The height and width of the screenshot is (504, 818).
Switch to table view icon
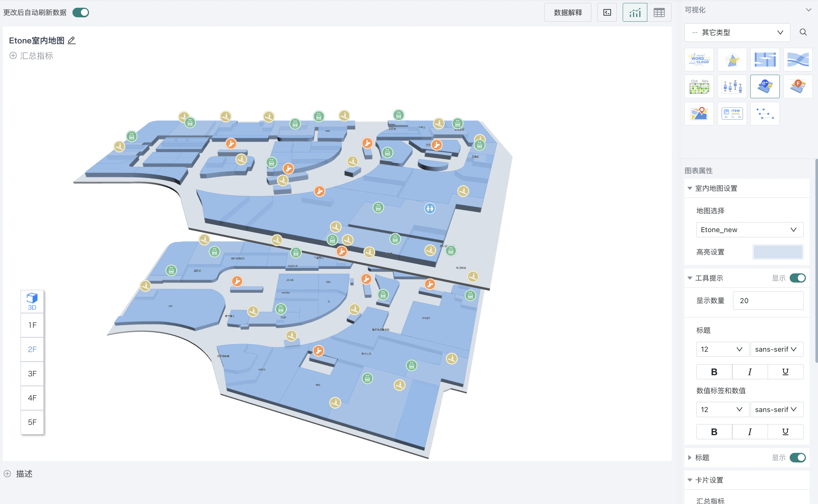[659, 13]
